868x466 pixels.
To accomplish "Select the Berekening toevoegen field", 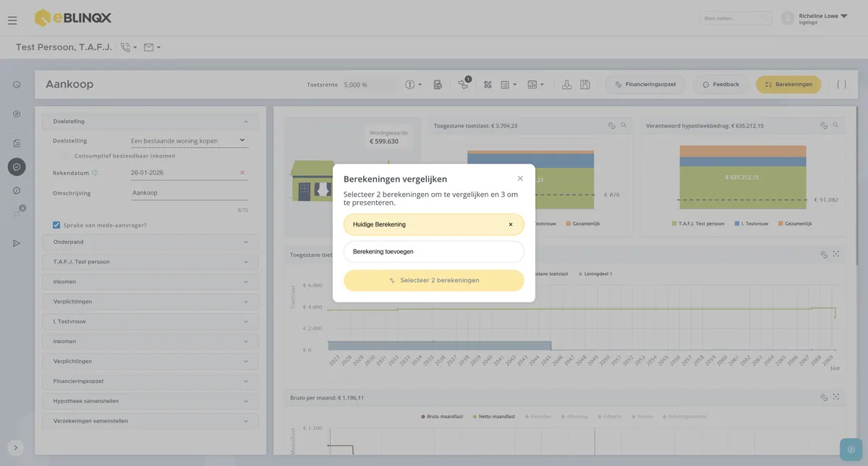I will pyautogui.click(x=434, y=252).
